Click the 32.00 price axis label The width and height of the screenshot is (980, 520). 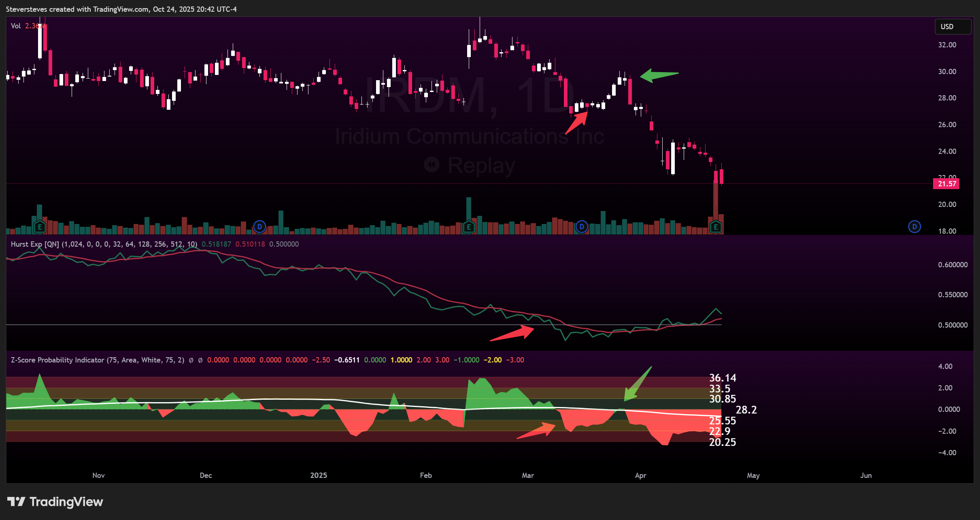click(x=947, y=45)
